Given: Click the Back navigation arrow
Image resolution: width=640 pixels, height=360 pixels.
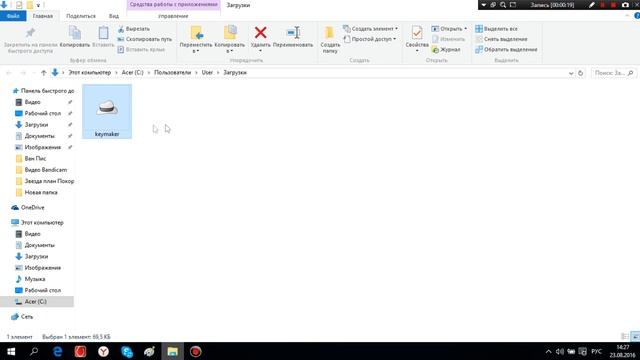Looking at the screenshot, I should pyautogui.click(x=9, y=73).
